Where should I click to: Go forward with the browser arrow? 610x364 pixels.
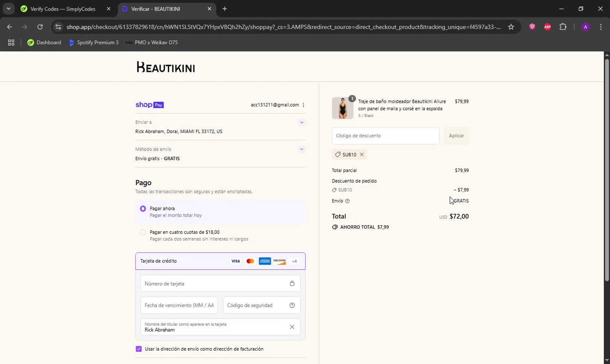(25, 27)
